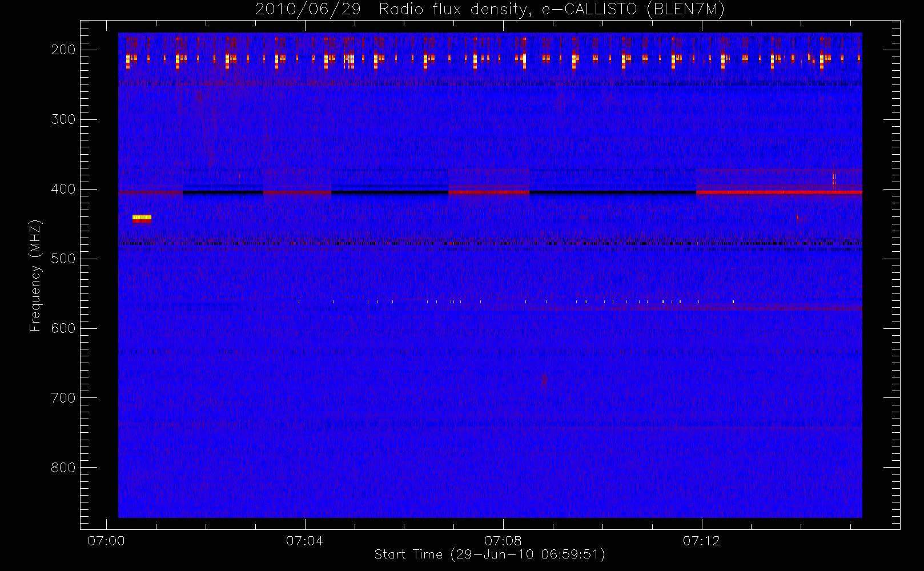This screenshot has width=924, height=571.
Task: Click the 'Start Time (29-Jun-10 06:59:51)' label
Action: coord(489,554)
